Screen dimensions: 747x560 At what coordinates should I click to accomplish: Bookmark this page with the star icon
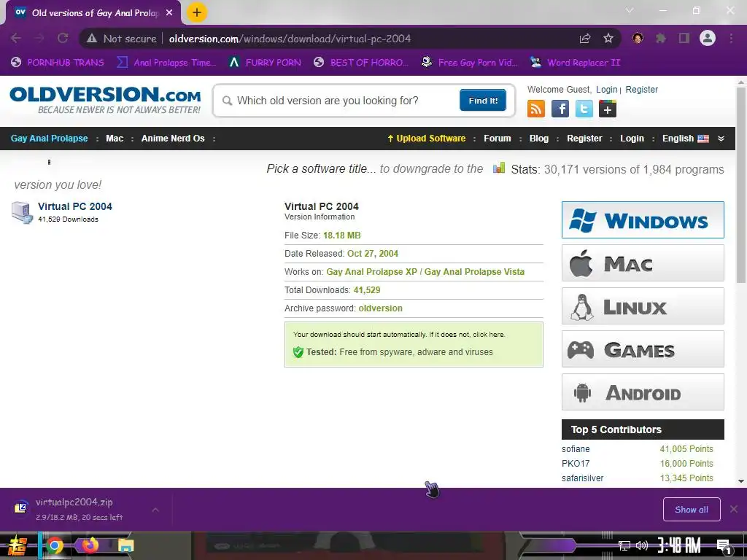(x=608, y=39)
